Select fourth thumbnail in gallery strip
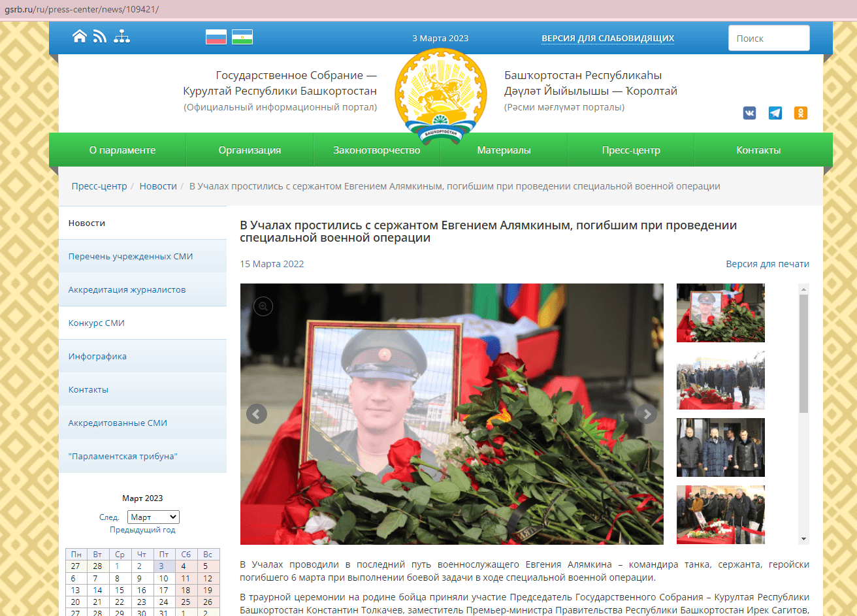Image resolution: width=857 pixels, height=616 pixels. (x=720, y=515)
